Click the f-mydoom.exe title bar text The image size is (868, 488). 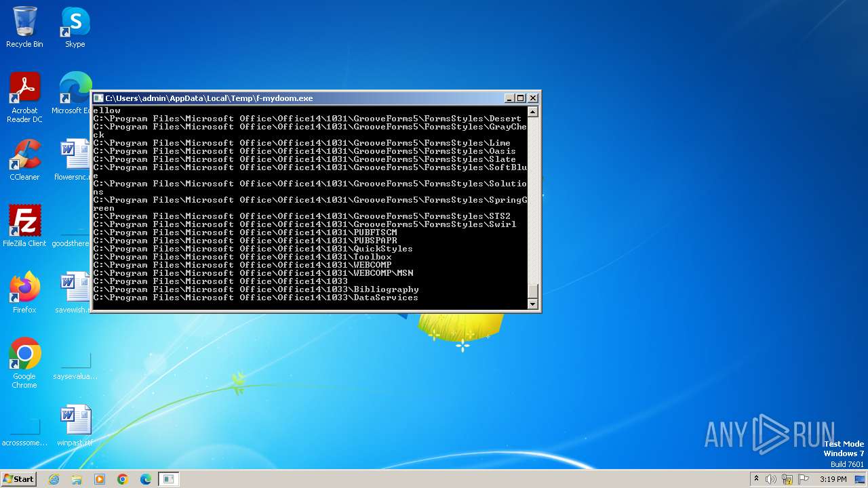[209, 98]
